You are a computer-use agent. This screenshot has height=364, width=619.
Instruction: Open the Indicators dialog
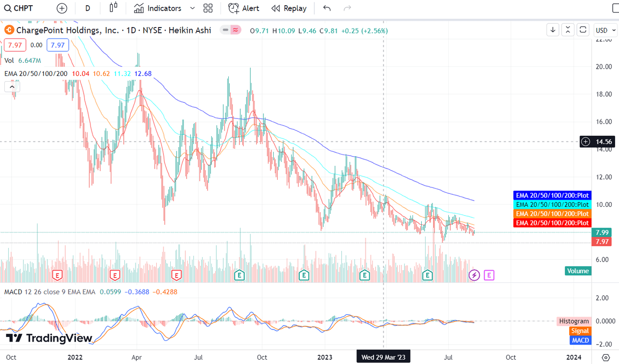[158, 8]
